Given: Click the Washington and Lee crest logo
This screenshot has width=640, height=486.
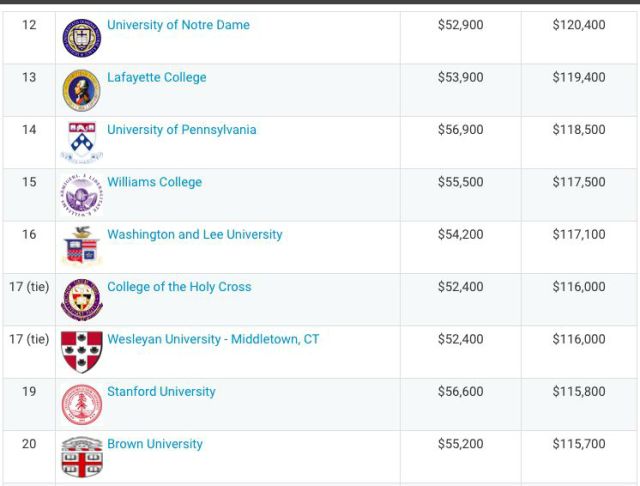Looking at the screenshot, I should 82,246.
